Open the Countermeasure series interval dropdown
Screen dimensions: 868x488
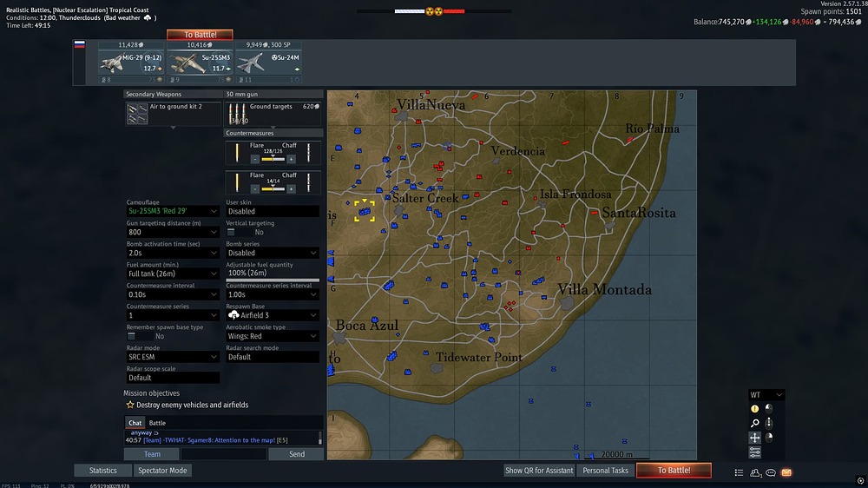pos(273,294)
